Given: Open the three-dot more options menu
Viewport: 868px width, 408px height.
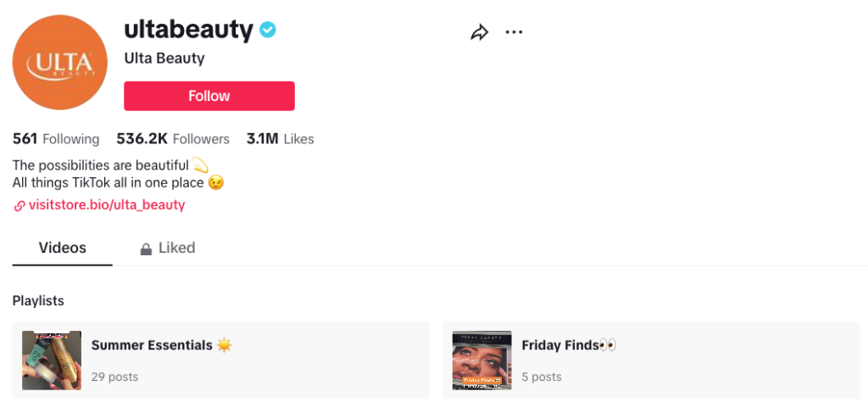Looking at the screenshot, I should (514, 32).
